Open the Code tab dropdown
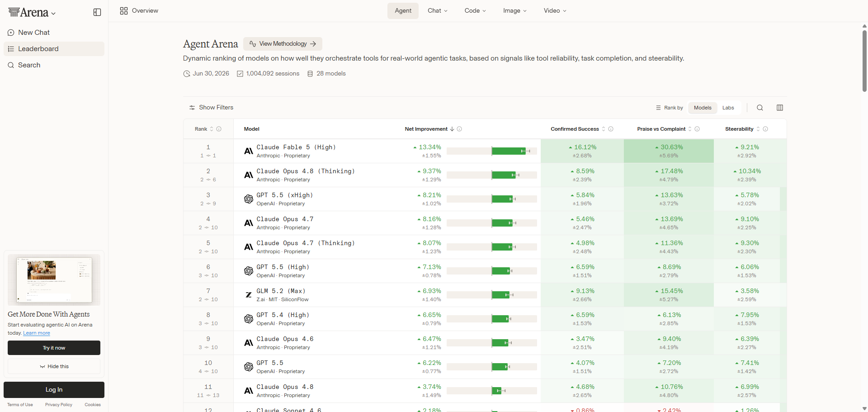 pos(475,11)
